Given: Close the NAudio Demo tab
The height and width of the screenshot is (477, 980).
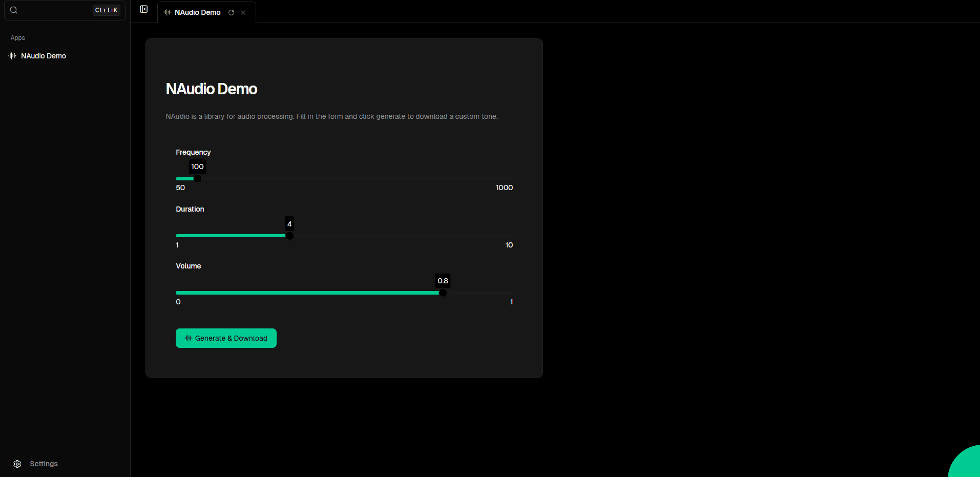Looking at the screenshot, I should point(243,13).
